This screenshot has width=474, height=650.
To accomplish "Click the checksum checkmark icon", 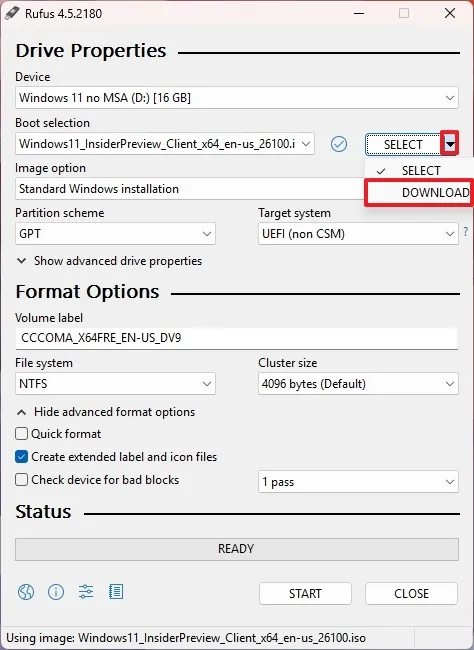I will tap(339, 144).
